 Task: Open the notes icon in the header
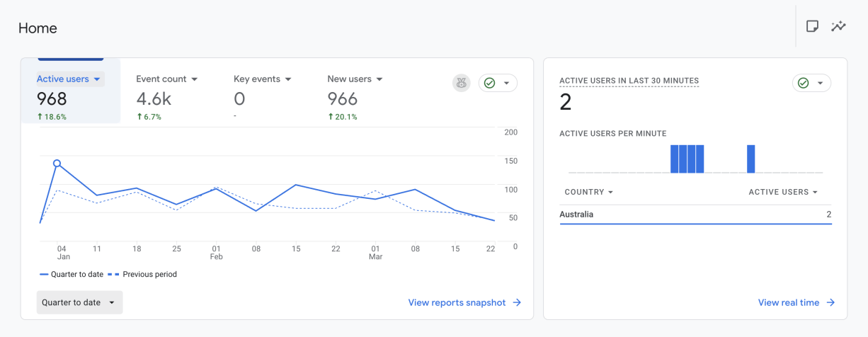pyautogui.click(x=812, y=26)
